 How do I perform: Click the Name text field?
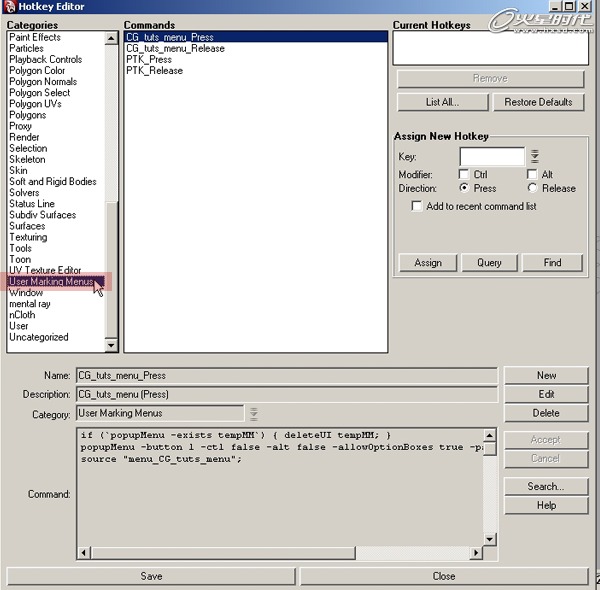click(287, 375)
